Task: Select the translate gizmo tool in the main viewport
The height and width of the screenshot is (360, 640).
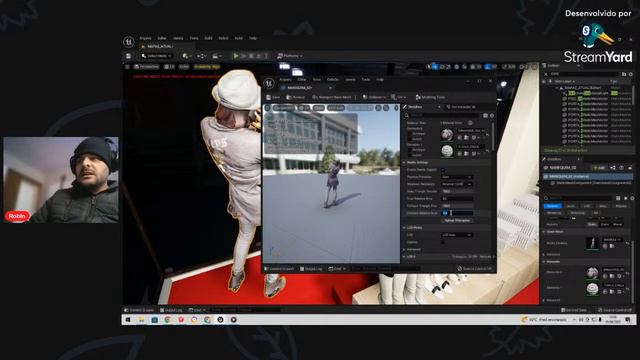Action: click(x=435, y=67)
